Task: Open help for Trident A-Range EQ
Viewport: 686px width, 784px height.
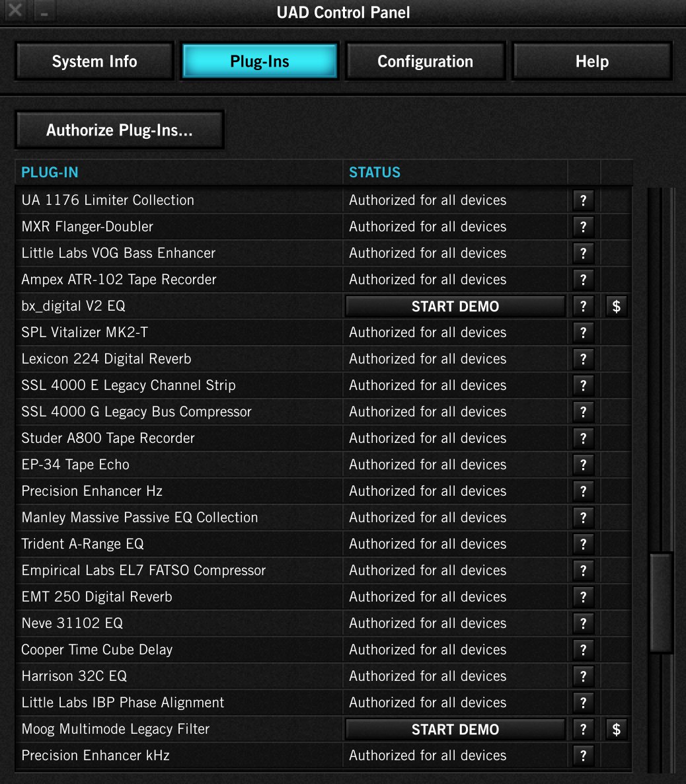Action: [x=583, y=545]
